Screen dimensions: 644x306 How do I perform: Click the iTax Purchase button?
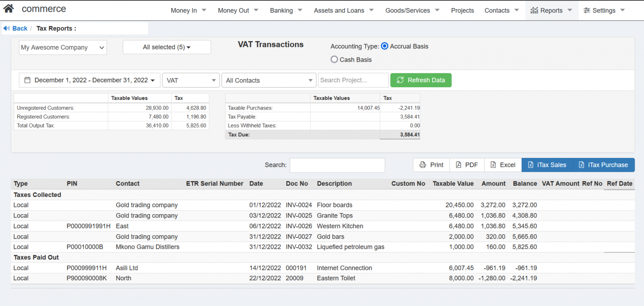(x=603, y=165)
